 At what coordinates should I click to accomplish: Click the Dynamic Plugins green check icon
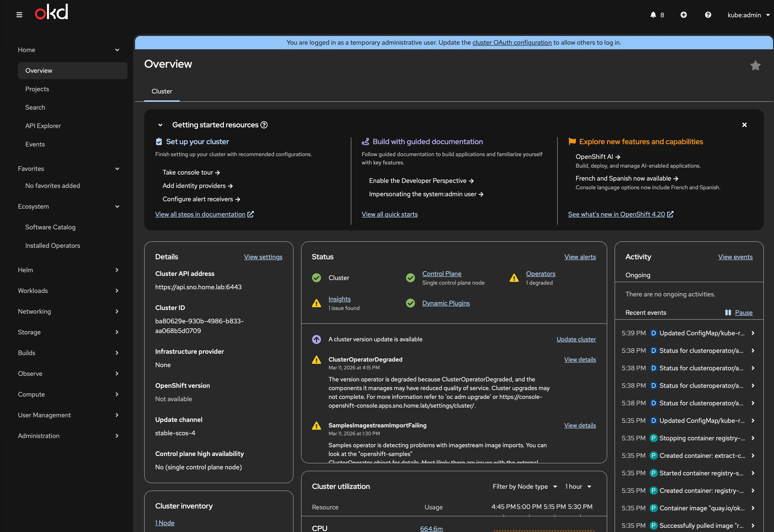(410, 303)
